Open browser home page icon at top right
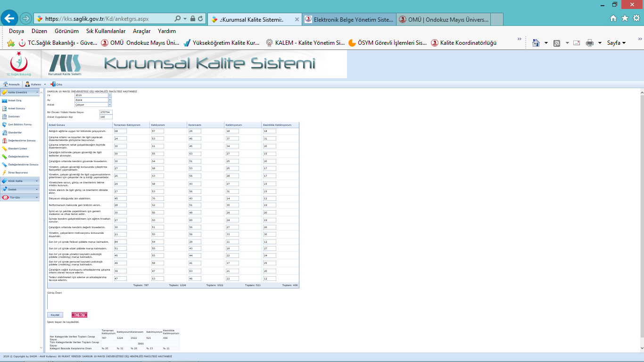The height and width of the screenshot is (362, 644). pos(613,18)
